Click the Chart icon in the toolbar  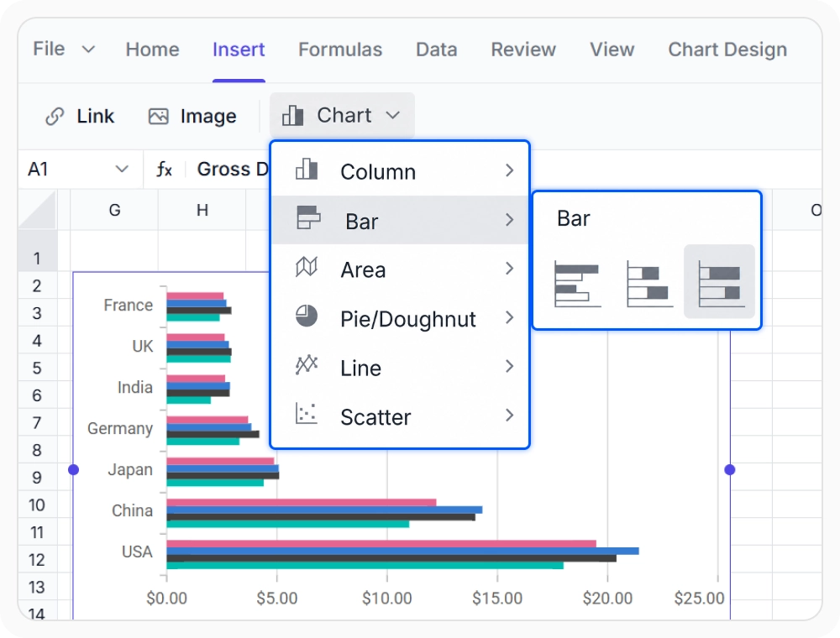pos(292,115)
